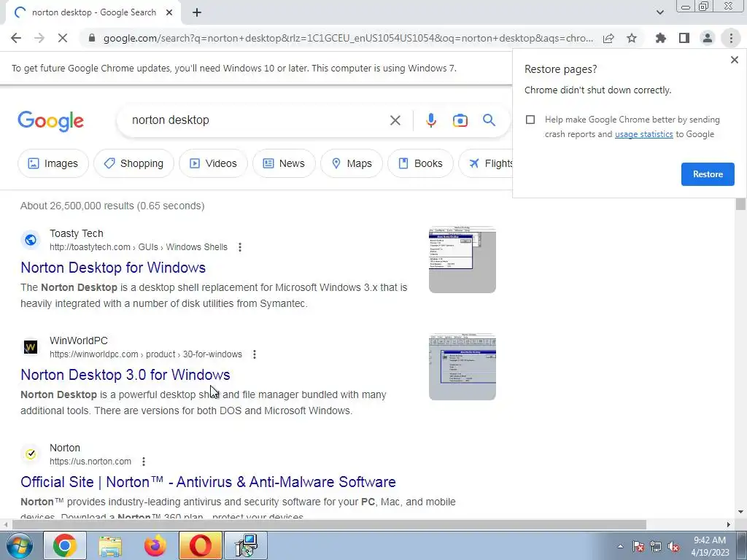Click the browser back arrow
747x560 pixels.
click(x=16, y=38)
